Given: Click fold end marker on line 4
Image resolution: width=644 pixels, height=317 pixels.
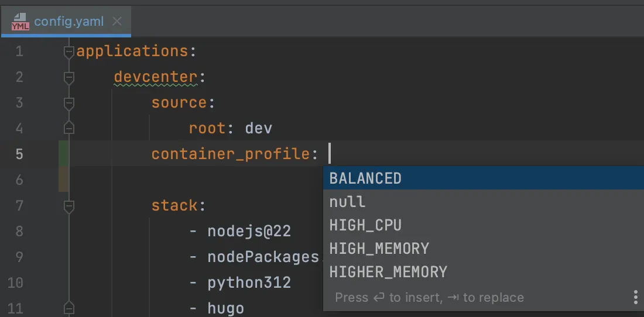Looking at the screenshot, I should tap(69, 128).
